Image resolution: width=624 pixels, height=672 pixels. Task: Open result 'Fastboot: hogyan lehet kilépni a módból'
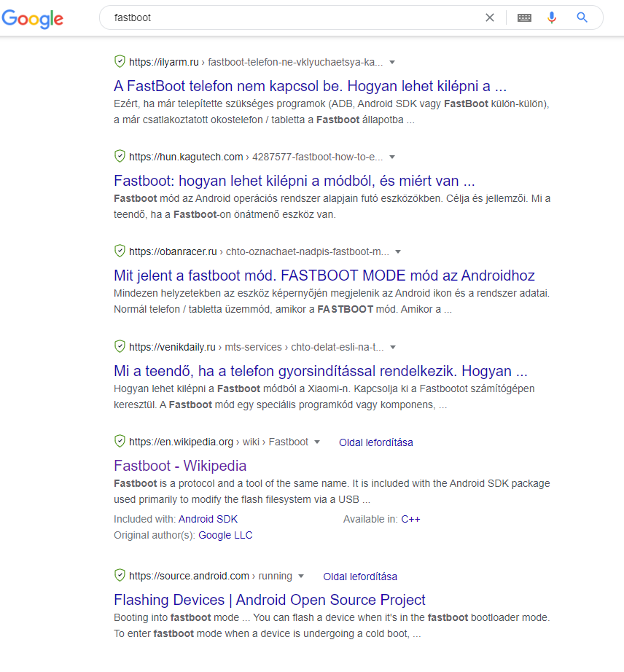[x=295, y=181]
